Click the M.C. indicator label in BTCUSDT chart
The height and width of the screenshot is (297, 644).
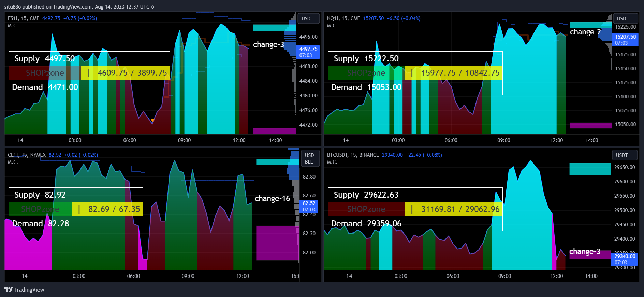(332, 162)
